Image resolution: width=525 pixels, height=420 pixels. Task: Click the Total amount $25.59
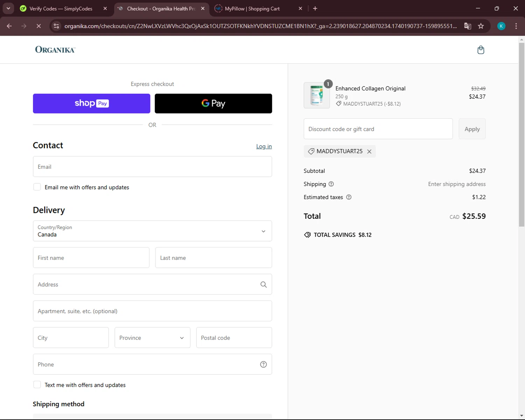pos(474,216)
